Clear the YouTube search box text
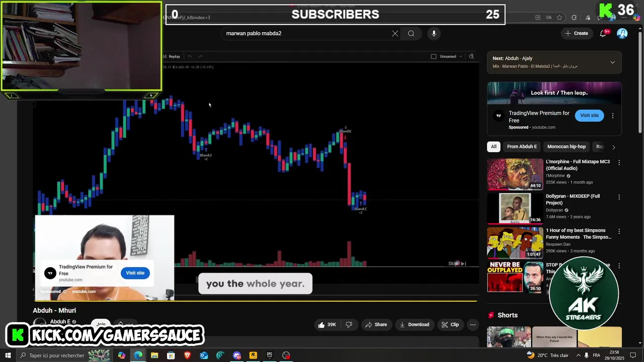 pyautogui.click(x=395, y=34)
